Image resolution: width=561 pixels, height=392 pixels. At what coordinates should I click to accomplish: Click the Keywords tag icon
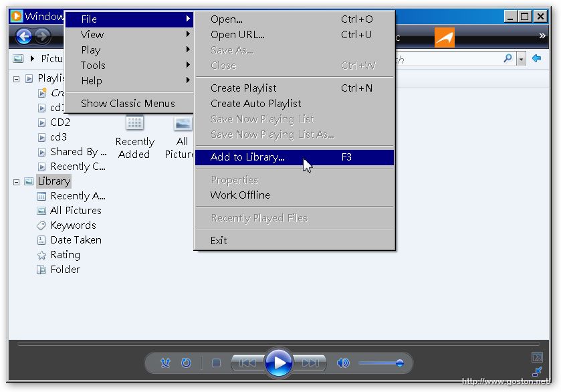(x=41, y=225)
